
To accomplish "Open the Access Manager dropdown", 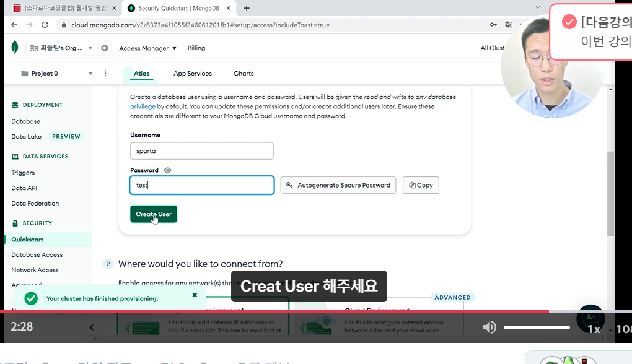I will tap(147, 48).
